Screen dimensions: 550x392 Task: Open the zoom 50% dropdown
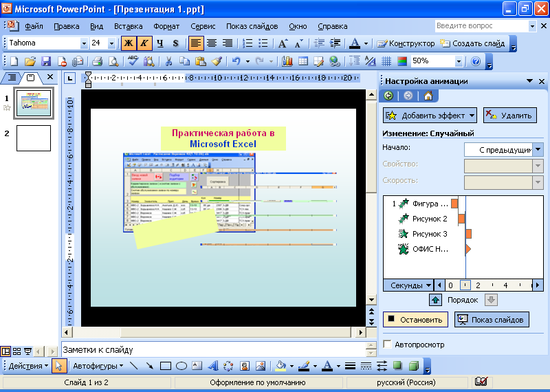click(x=459, y=61)
